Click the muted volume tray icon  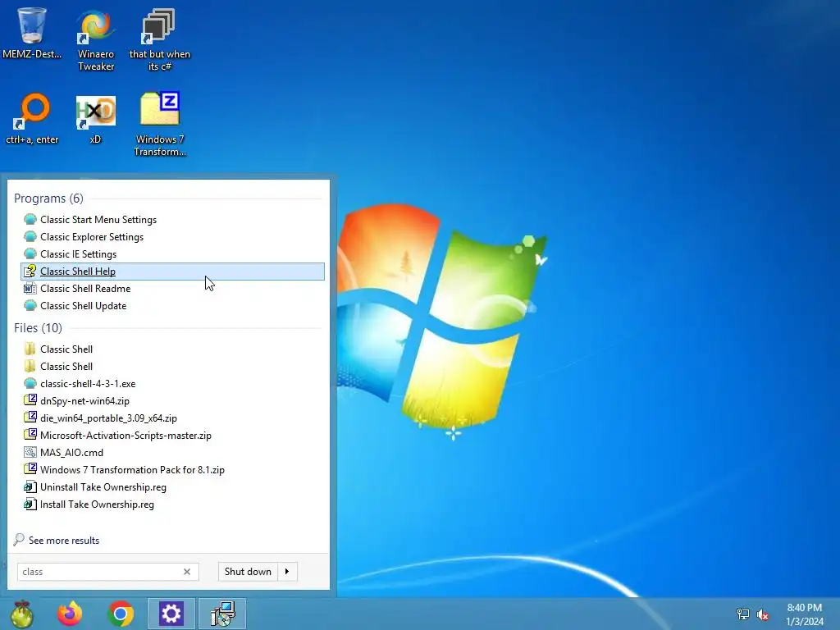click(762, 614)
